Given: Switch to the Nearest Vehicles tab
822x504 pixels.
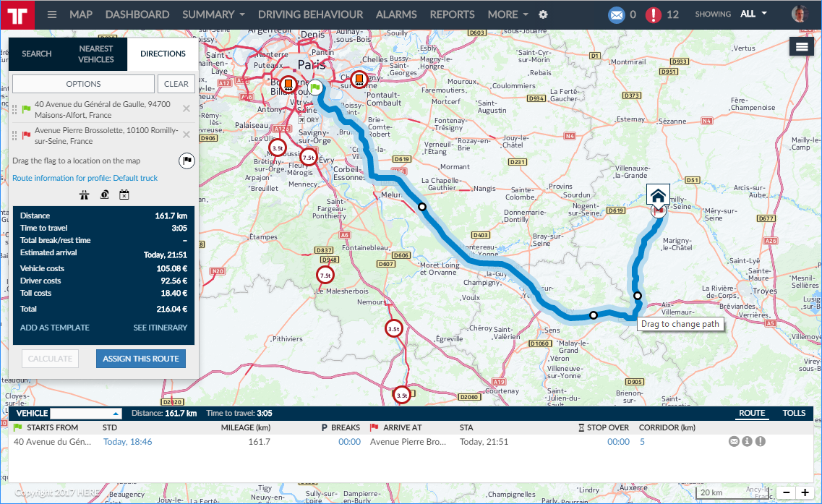Looking at the screenshot, I should pyautogui.click(x=96, y=54).
